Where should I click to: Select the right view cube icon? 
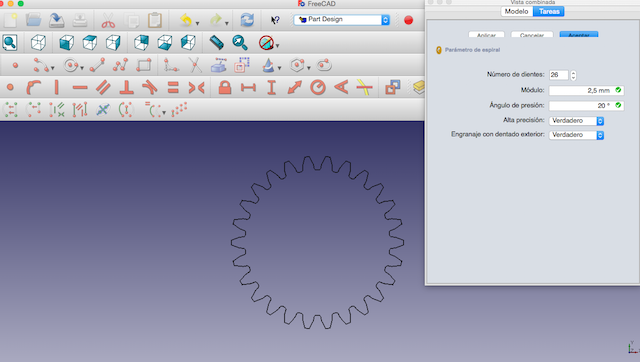pyautogui.click(x=113, y=42)
